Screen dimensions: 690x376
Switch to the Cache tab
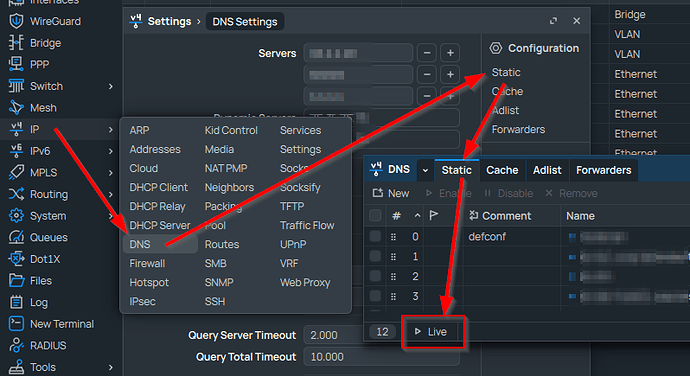click(x=502, y=170)
